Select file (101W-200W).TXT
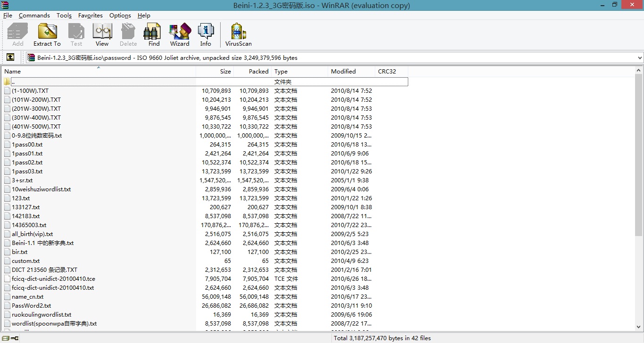The image size is (644, 343). (x=36, y=100)
